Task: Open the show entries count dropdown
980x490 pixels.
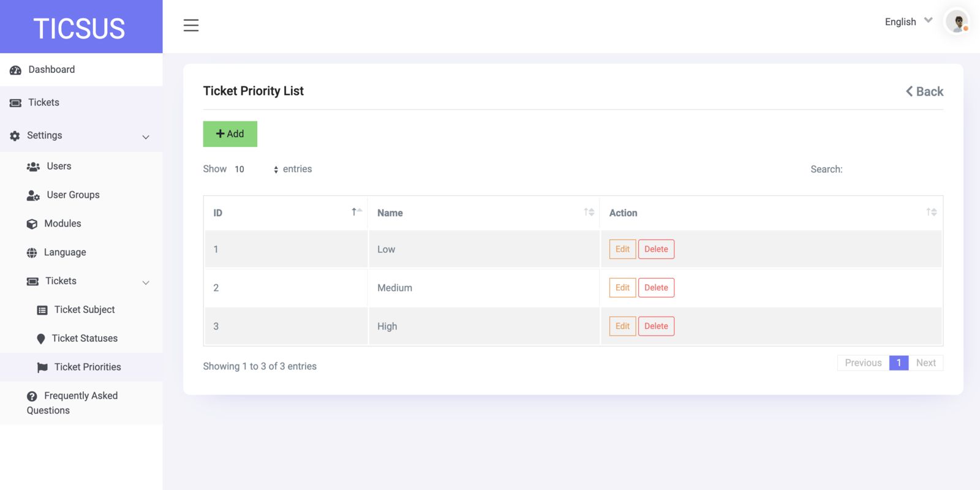Action: tap(256, 169)
